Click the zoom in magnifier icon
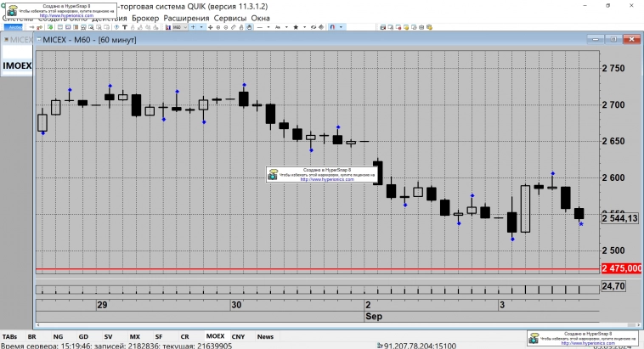 pos(218,27)
